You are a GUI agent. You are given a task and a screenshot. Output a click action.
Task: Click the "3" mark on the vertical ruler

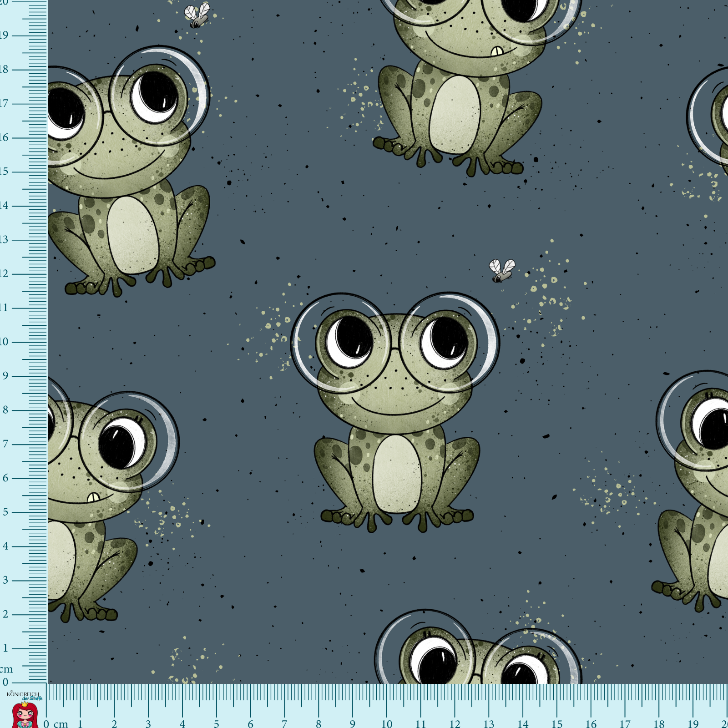coord(5,580)
